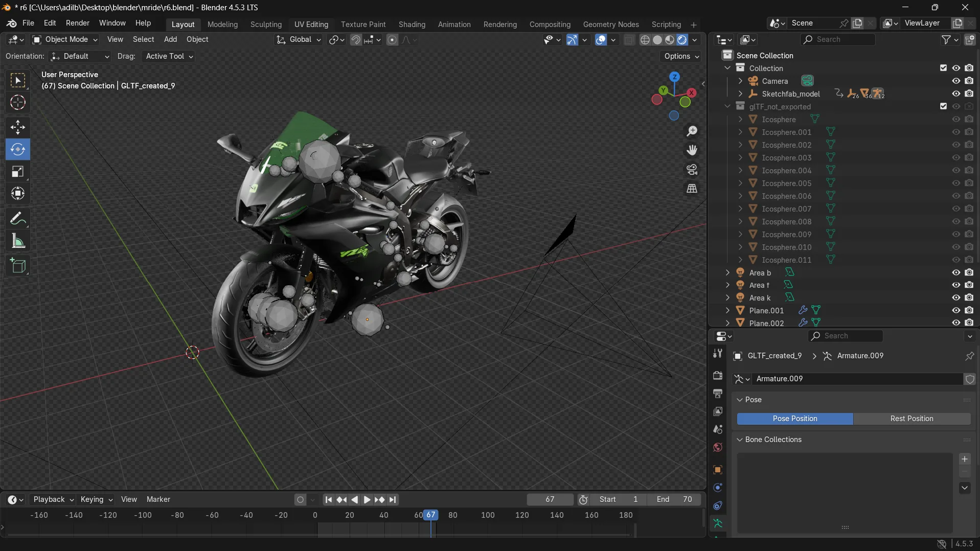The height and width of the screenshot is (551, 980).
Task: Open the Playback dropdown menu
Action: click(x=53, y=499)
